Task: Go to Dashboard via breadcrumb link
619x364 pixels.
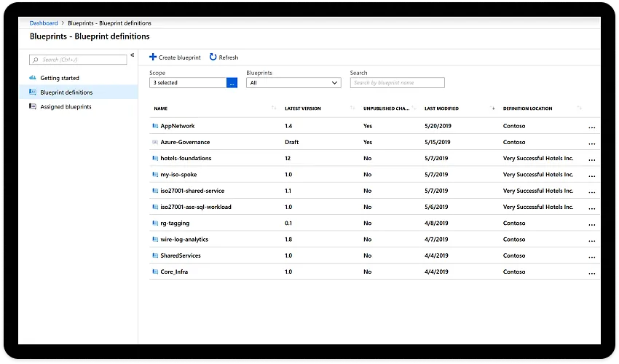Action: point(44,23)
